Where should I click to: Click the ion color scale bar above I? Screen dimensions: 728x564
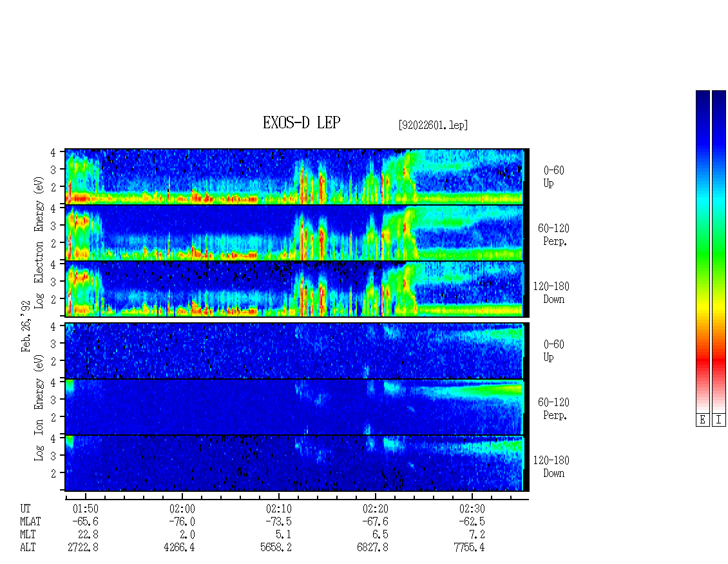tap(719, 251)
